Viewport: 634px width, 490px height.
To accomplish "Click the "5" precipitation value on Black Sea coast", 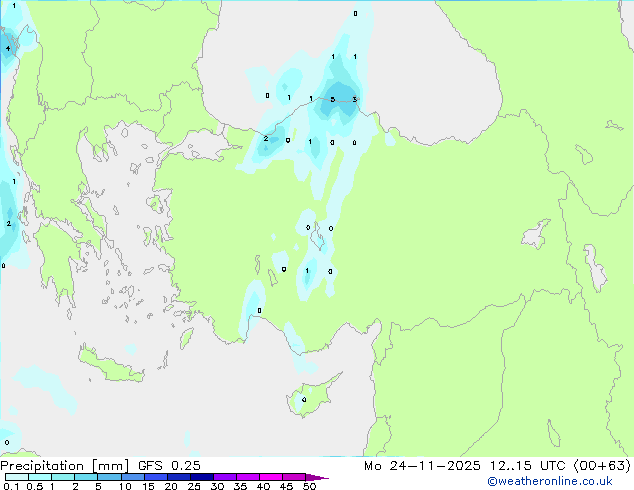I will [332, 99].
